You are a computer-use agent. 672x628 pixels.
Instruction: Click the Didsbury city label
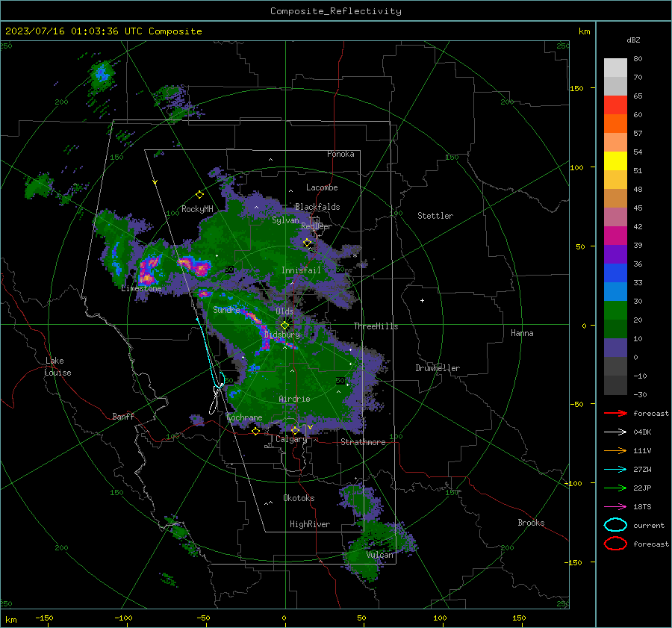point(281,335)
